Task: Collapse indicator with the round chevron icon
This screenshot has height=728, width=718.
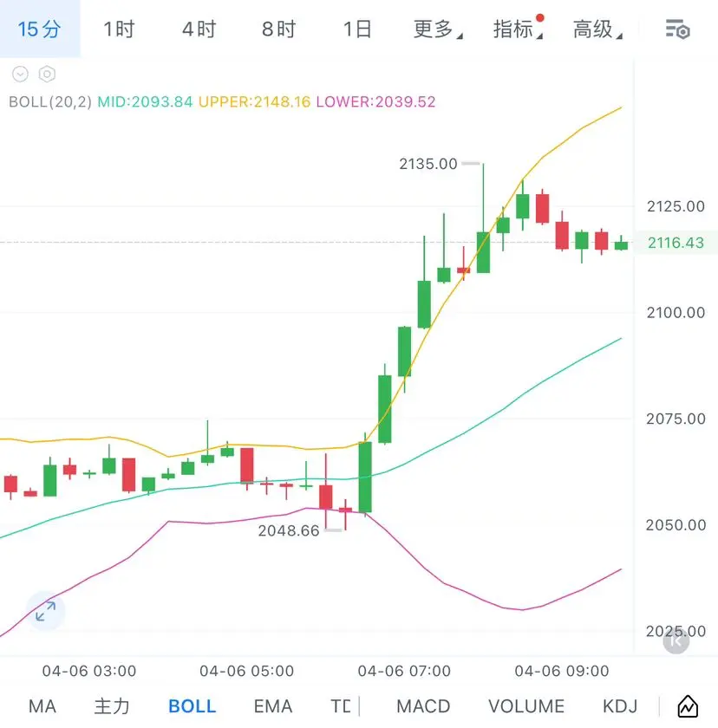Action: tap(20, 74)
